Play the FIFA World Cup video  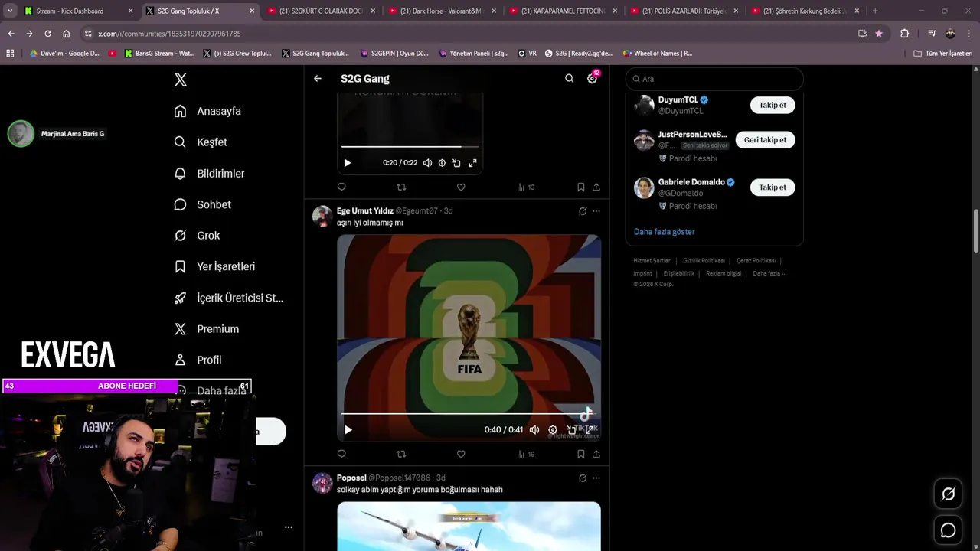click(x=348, y=430)
